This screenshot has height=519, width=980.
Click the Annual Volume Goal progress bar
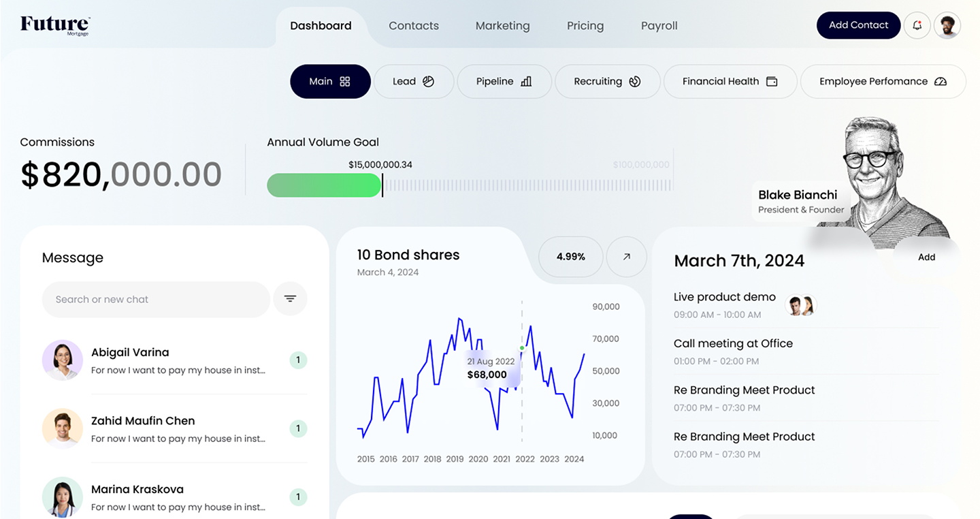tap(469, 185)
